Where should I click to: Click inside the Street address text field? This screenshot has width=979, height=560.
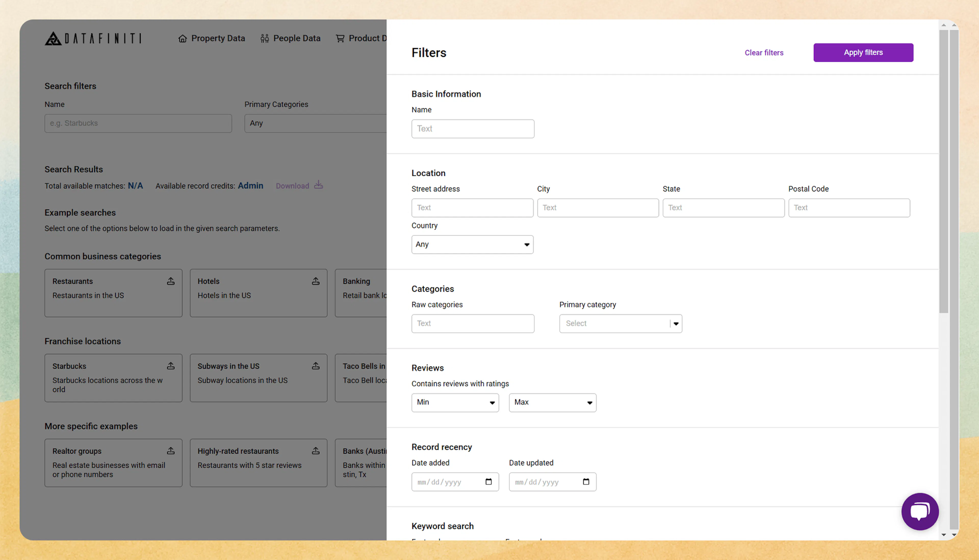coord(472,208)
